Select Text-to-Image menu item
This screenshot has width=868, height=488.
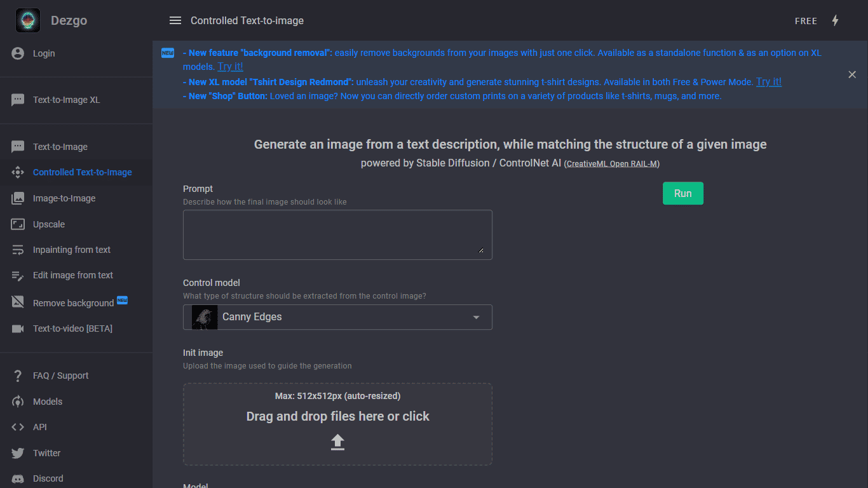60,147
